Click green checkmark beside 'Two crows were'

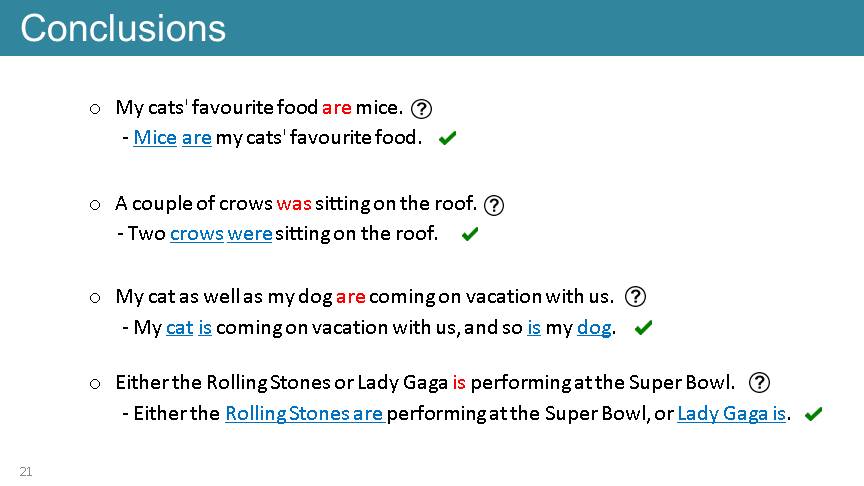(470, 234)
